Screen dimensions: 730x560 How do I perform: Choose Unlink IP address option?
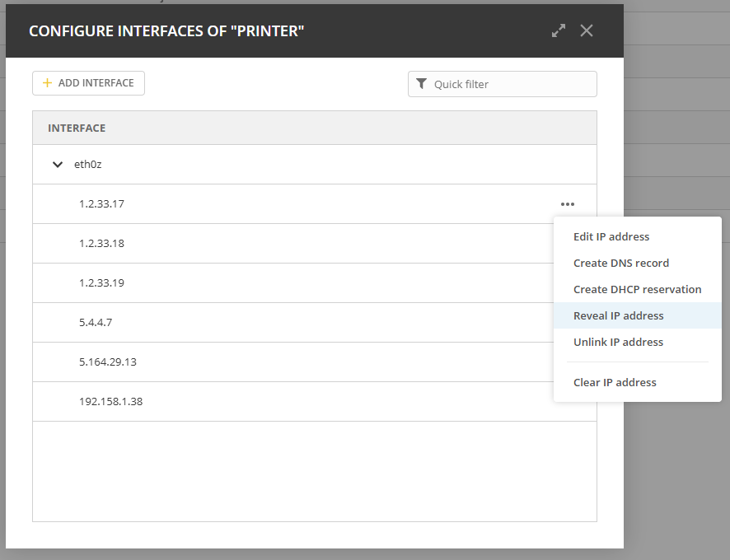click(618, 342)
